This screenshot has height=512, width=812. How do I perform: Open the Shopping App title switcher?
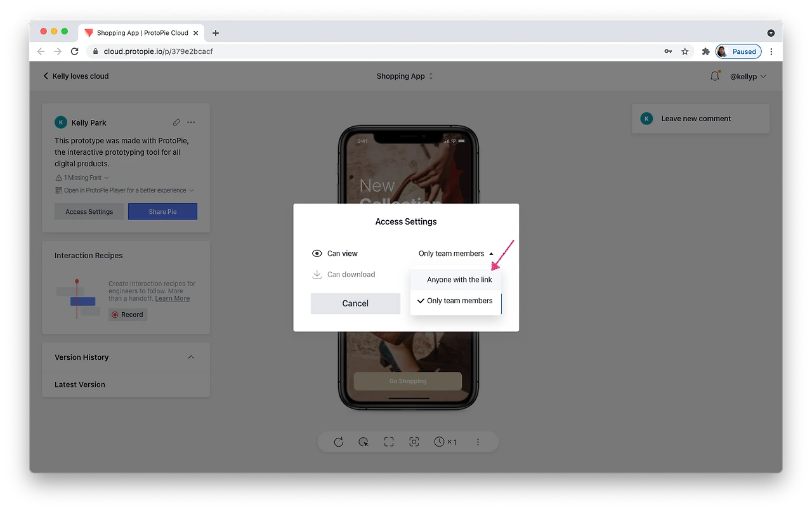pos(405,76)
